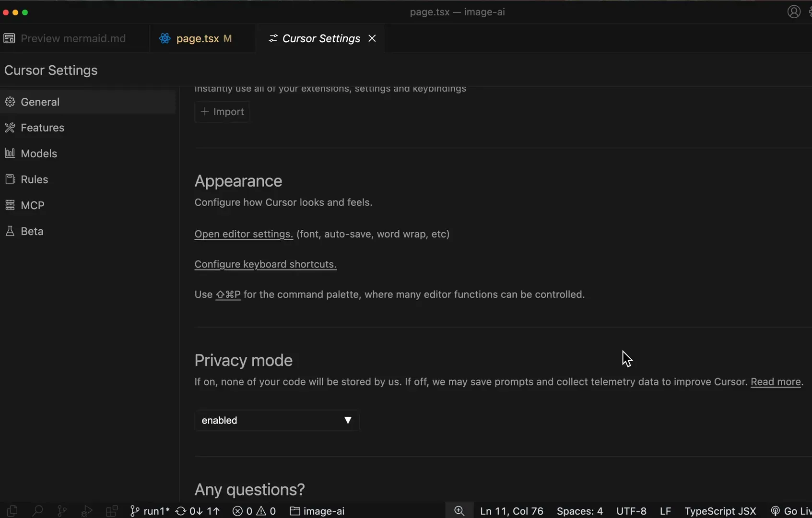Click the run1* git branch indicator
This screenshot has height=518, width=812.
click(x=150, y=511)
